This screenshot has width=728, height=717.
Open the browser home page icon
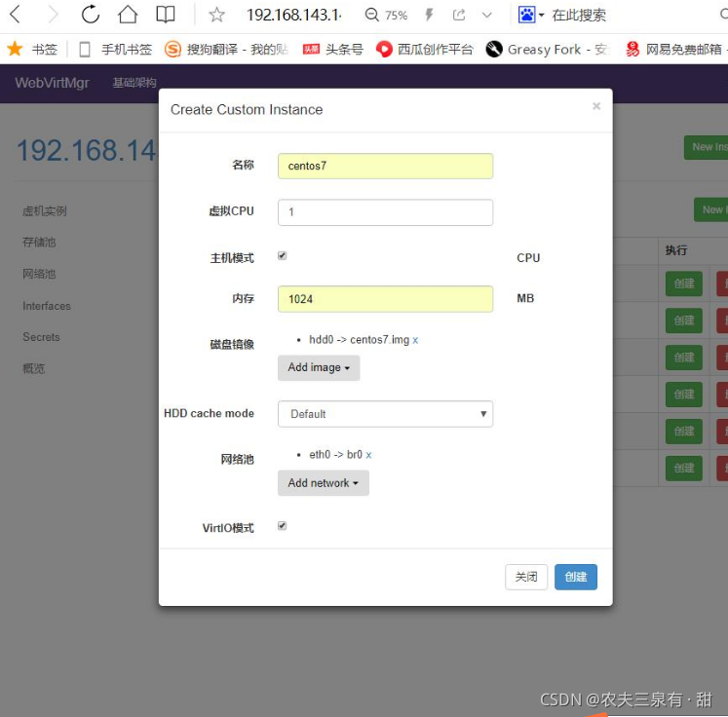(128, 15)
